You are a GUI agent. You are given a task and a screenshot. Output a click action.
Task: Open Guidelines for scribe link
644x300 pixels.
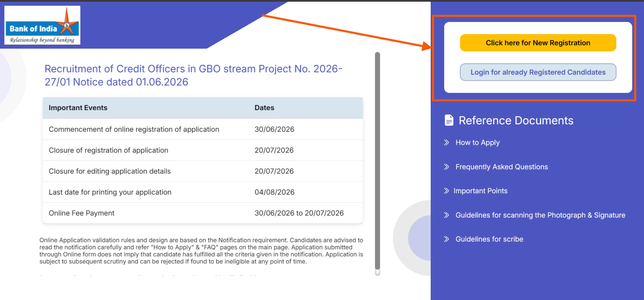[489, 239]
